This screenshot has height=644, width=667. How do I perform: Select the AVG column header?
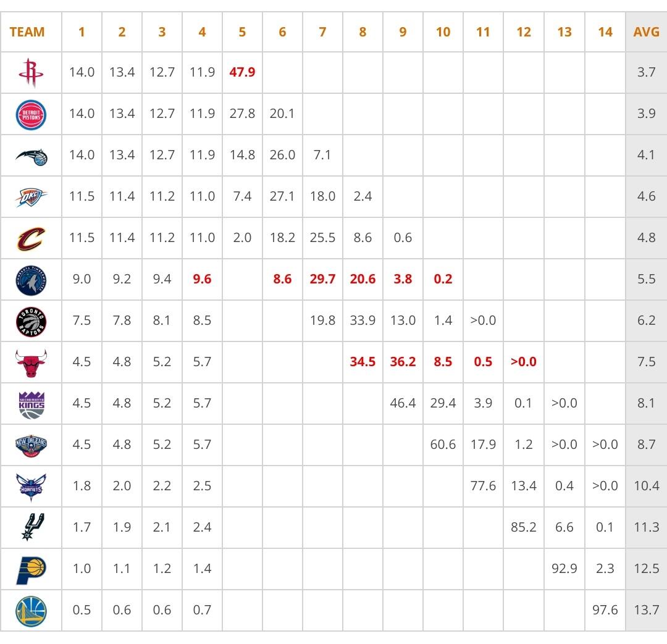(x=646, y=32)
